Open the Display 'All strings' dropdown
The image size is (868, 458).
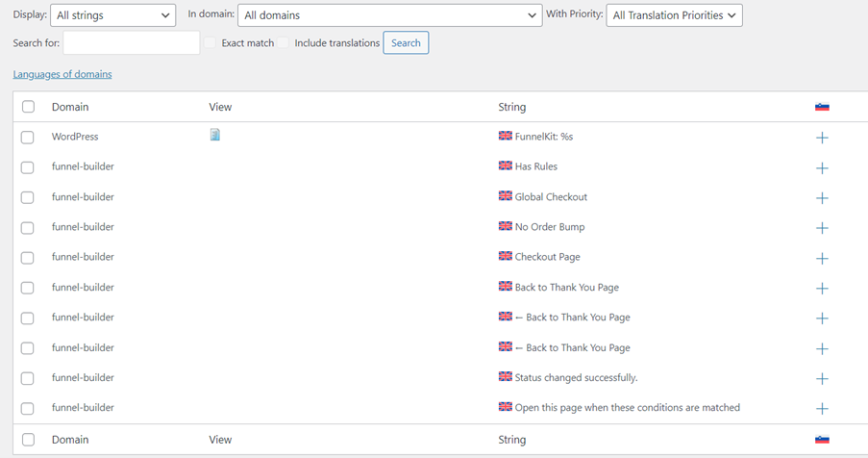[112, 15]
